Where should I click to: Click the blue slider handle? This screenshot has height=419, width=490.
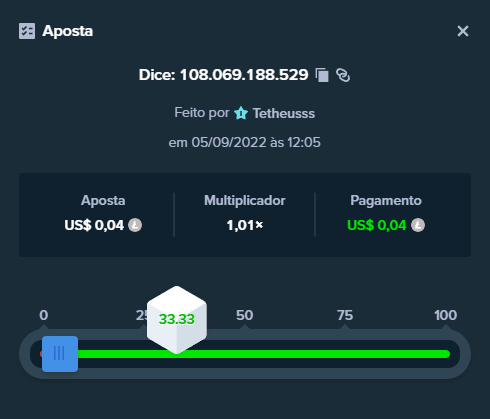pos(60,354)
